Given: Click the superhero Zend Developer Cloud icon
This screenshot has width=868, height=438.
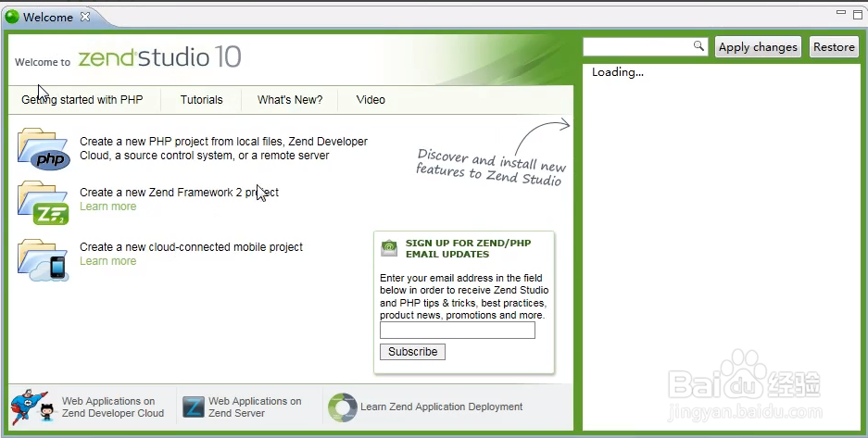Looking at the screenshot, I should coord(33,407).
